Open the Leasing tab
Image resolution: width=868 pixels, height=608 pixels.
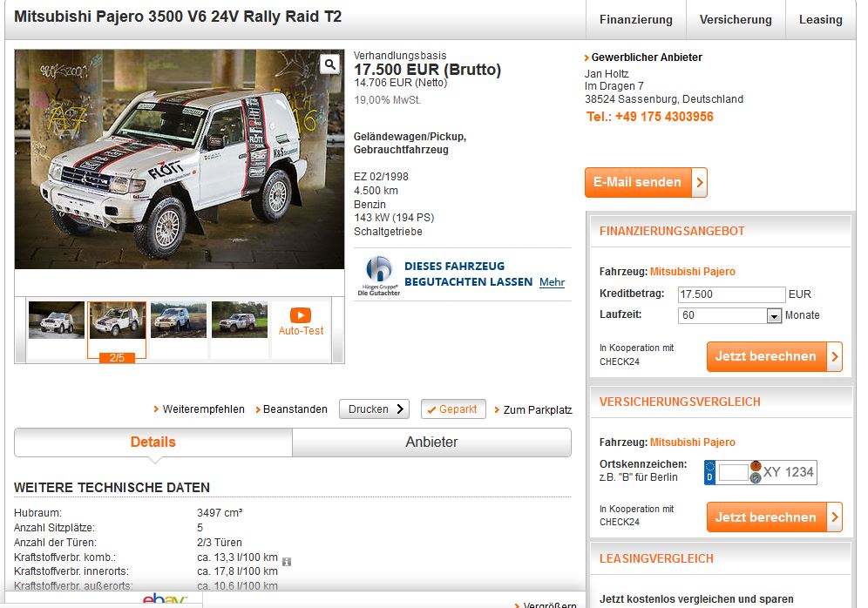pos(820,19)
